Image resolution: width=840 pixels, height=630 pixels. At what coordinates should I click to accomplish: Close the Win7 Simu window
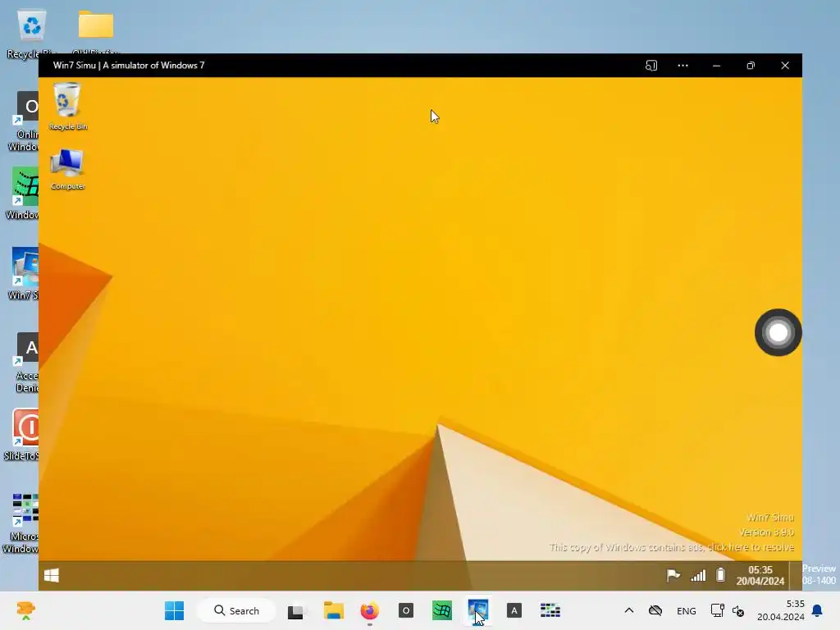[785, 66]
